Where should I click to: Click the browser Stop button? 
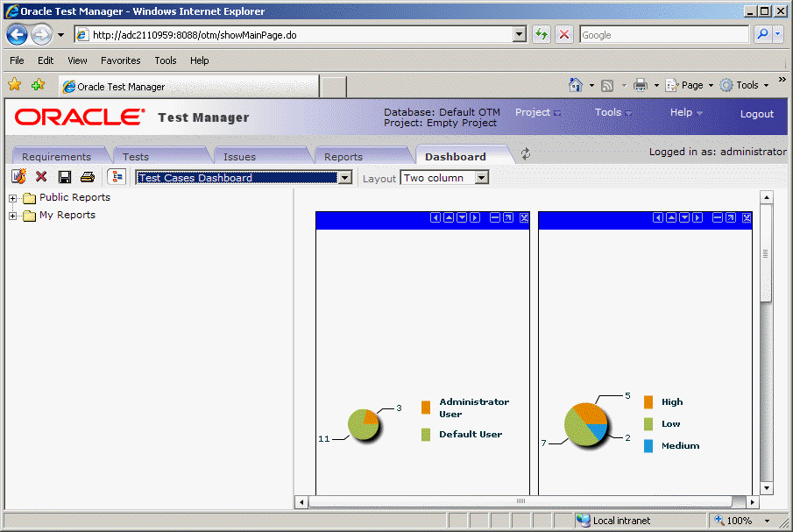pos(564,34)
